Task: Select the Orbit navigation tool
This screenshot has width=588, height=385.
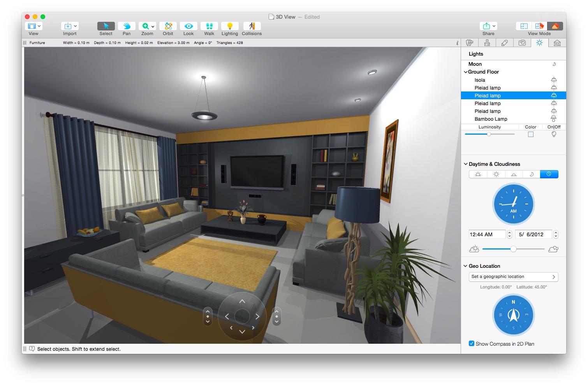Action: point(168,26)
